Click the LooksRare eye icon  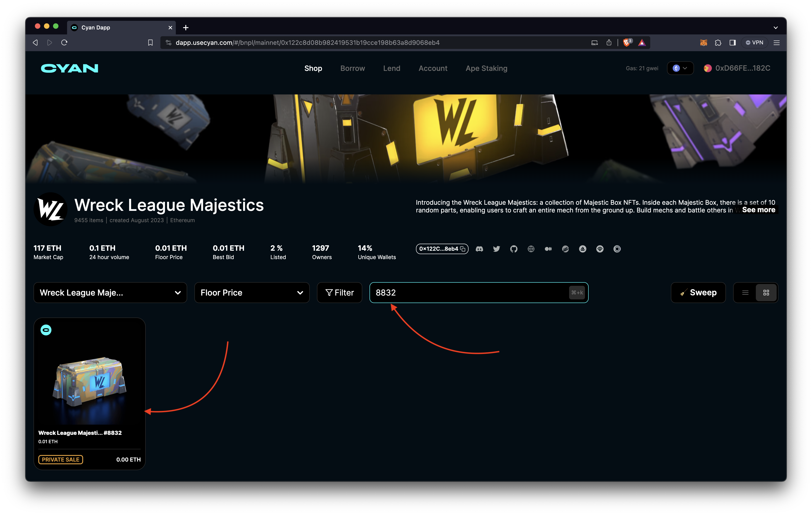[599, 249]
